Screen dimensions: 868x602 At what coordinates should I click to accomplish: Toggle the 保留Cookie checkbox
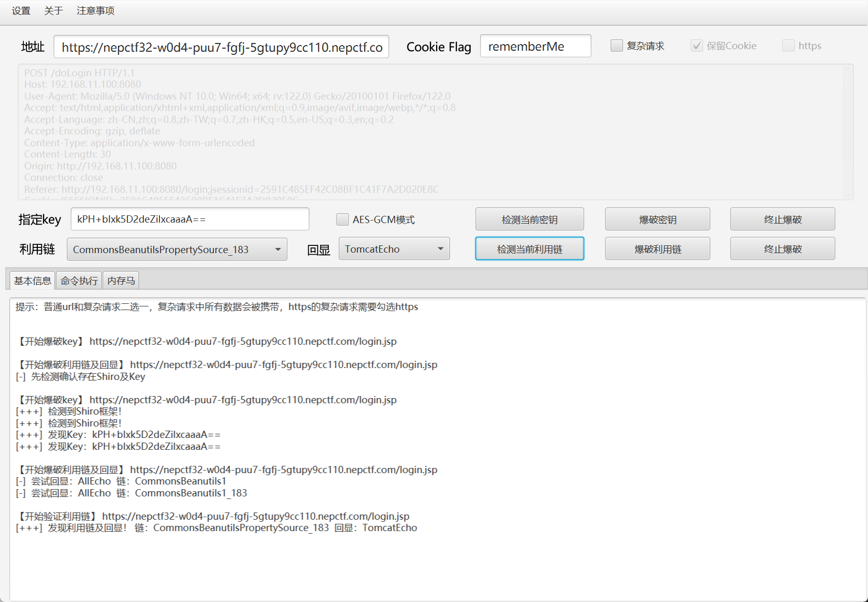[x=697, y=46]
